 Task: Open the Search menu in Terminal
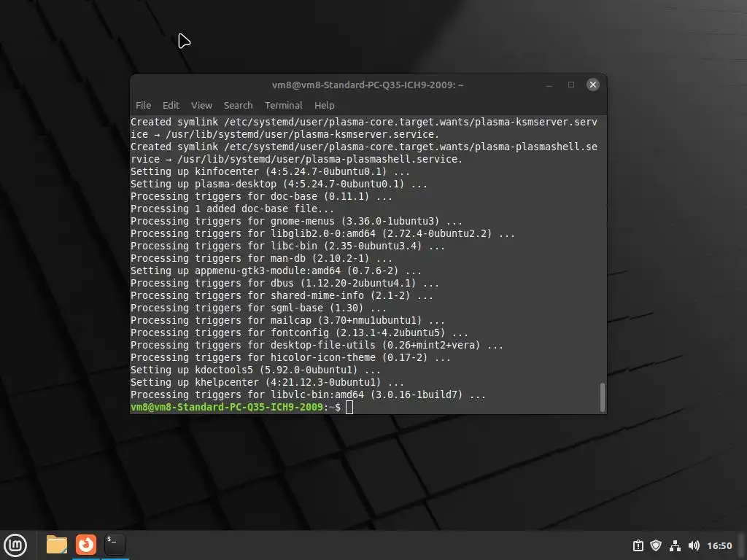tap(239, 105)
